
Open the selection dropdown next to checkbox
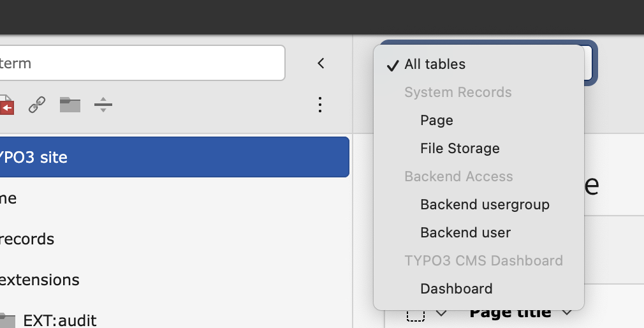point(441,313)
